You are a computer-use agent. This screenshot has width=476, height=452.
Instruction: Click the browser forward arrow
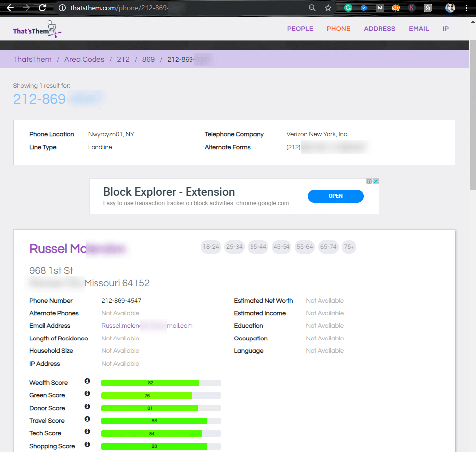27,8
